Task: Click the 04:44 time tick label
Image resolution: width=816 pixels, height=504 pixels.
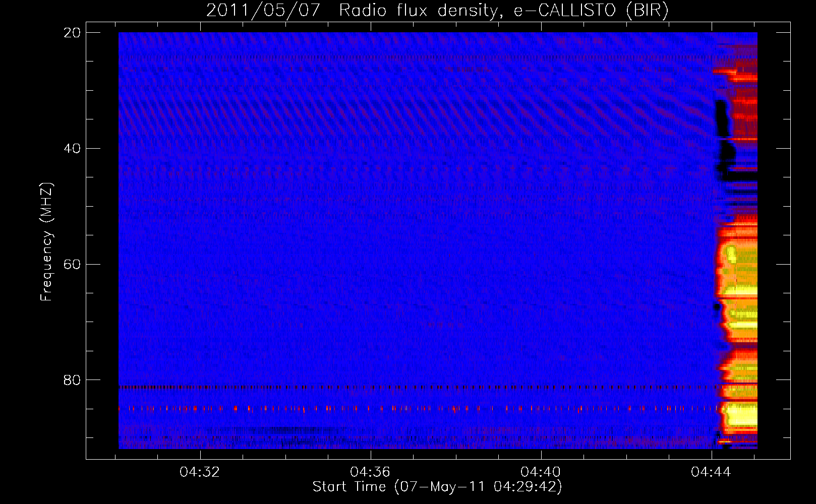Action: coord(711,472)
